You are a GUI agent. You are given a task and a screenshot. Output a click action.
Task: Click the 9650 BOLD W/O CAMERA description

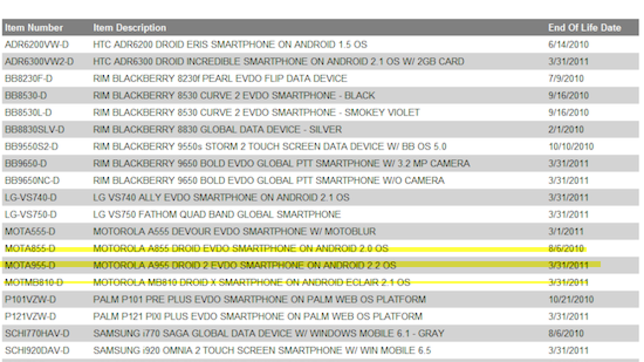click(x=269, y=181)
